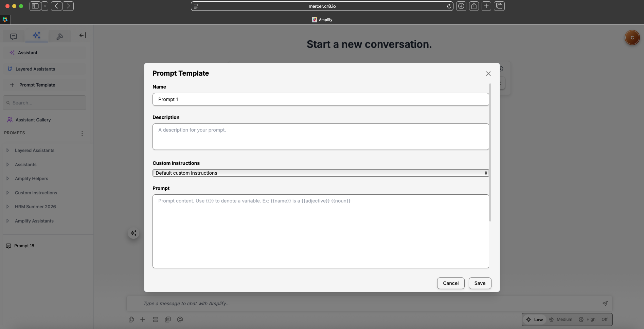644x329 pixels.
Task: Select the High reasoning level
Action: (587, 320)
